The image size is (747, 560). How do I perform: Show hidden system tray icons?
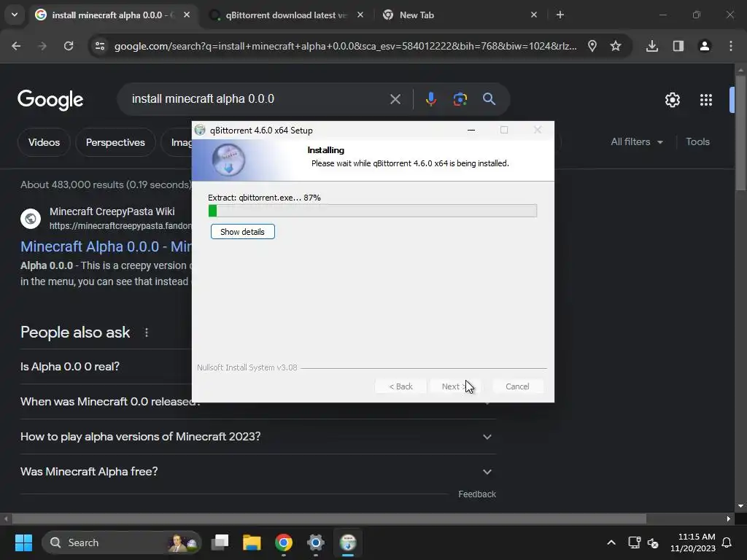tap(611, 542)
